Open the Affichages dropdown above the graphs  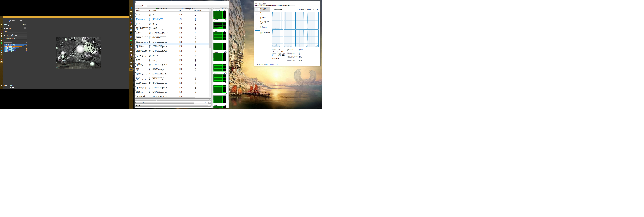click(x=223, y=8)
